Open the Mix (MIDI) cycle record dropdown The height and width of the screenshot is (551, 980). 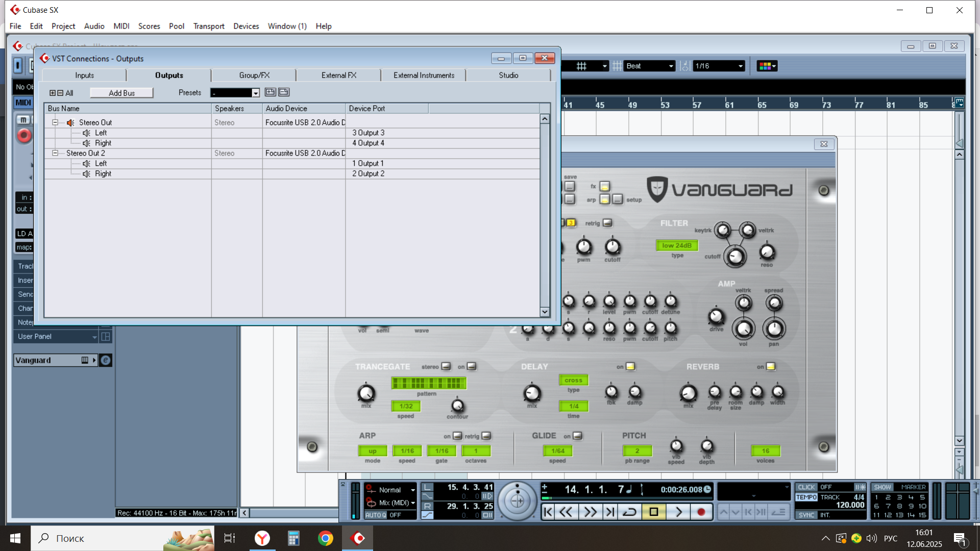pos(397,503)
